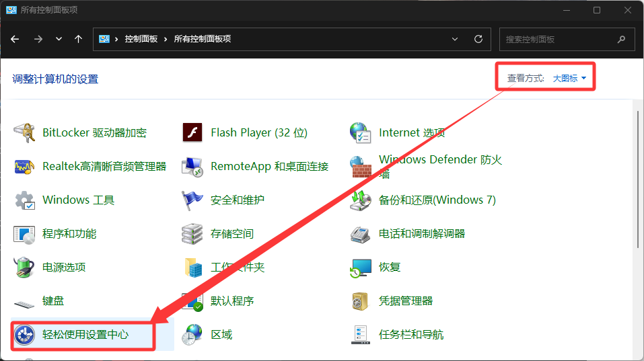Click the refresh button in address bar
The image size is (644, 361).
(478, 39)
